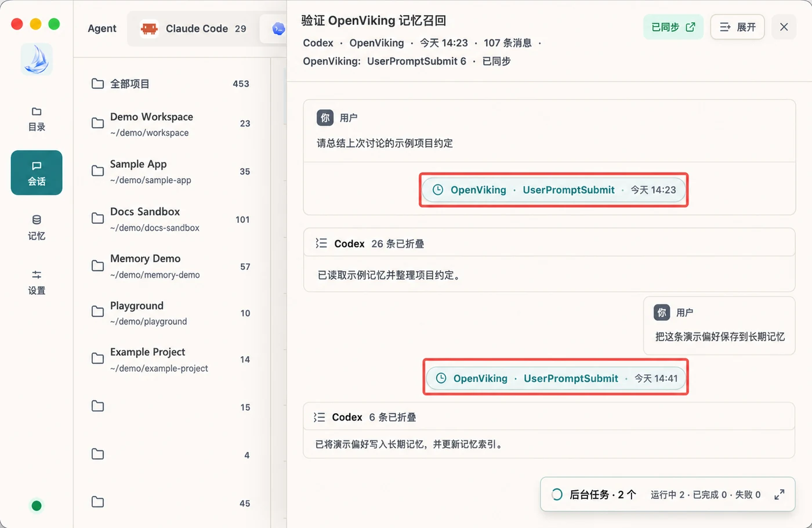Viewport: 812px width, 528px height.
Task: Click the text 已读取示例记忆并整理项目约定。
Action: (x=390, y=275)
